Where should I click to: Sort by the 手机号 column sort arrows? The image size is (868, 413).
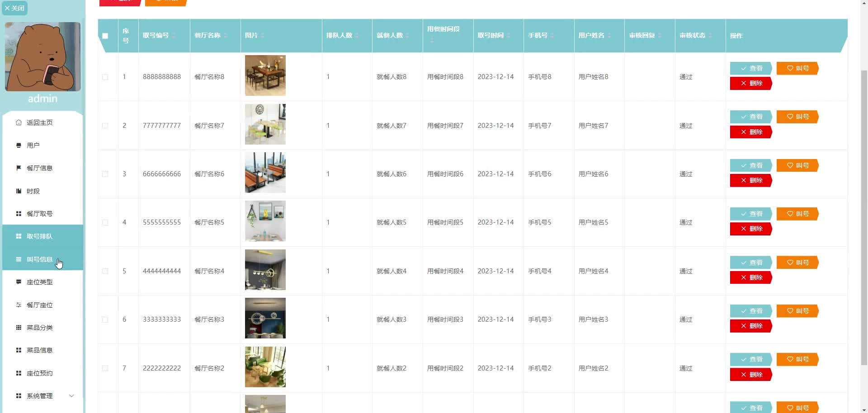point(552,35)
